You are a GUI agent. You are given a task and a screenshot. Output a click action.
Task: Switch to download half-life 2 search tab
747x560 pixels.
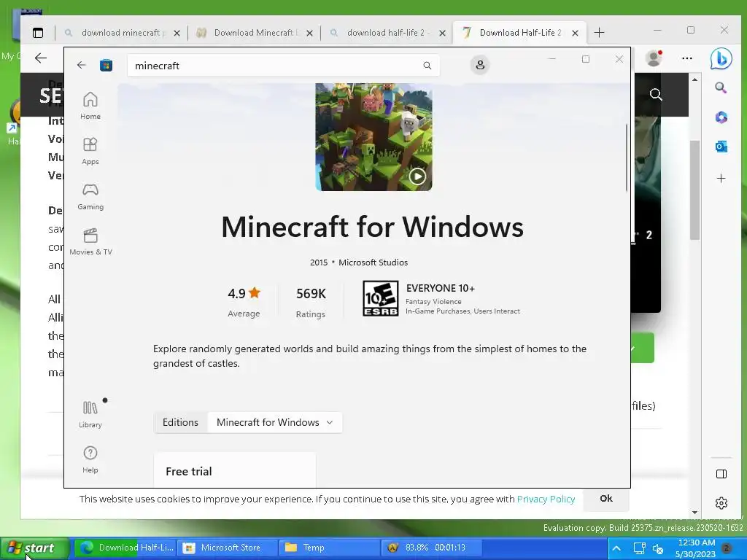tap(387, 32)
